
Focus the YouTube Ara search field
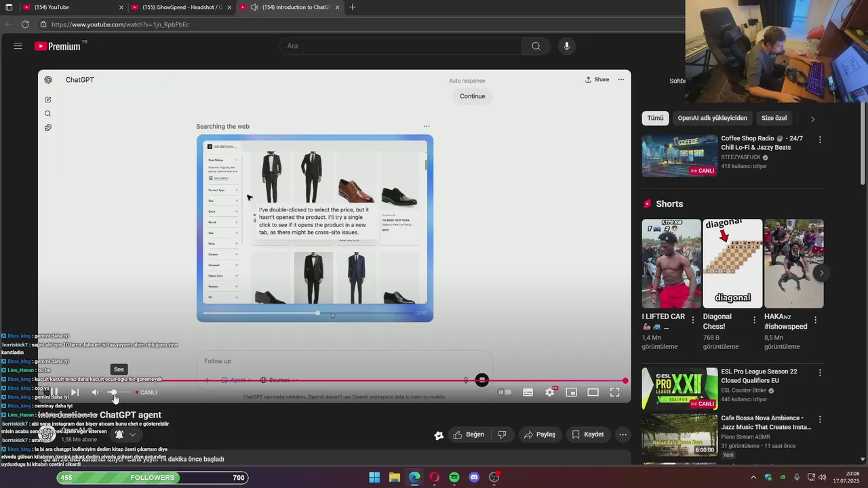400,46
